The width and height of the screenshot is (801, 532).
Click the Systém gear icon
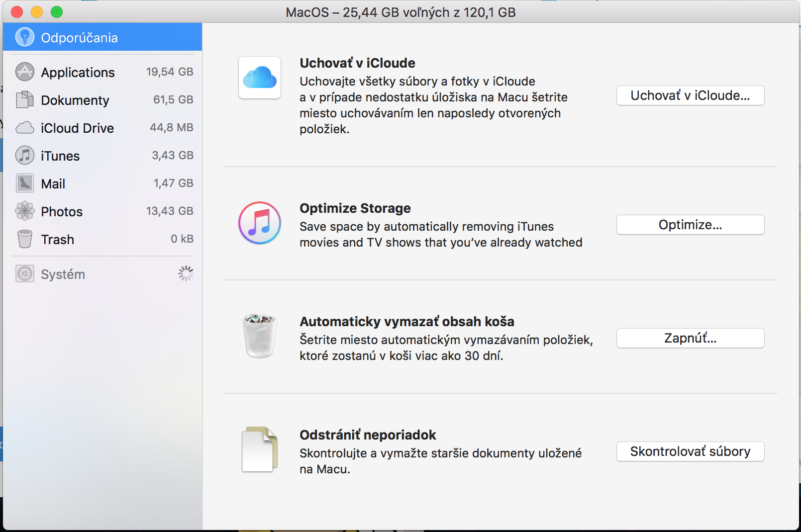tap(24, 274)
